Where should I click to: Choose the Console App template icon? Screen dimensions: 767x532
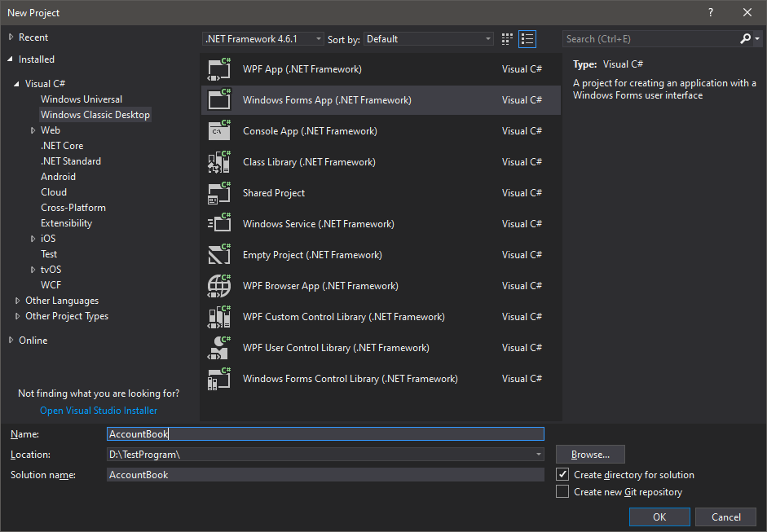(x=219, y=131)
